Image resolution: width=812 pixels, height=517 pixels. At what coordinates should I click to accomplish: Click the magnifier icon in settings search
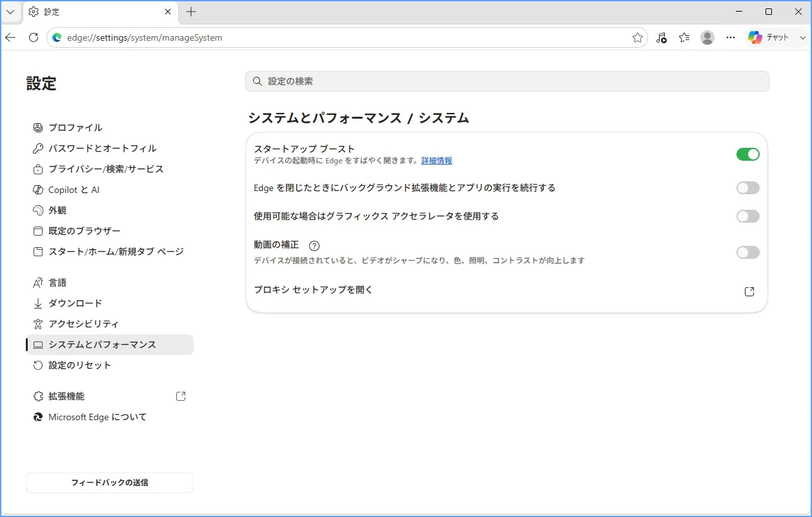[258, 81]
